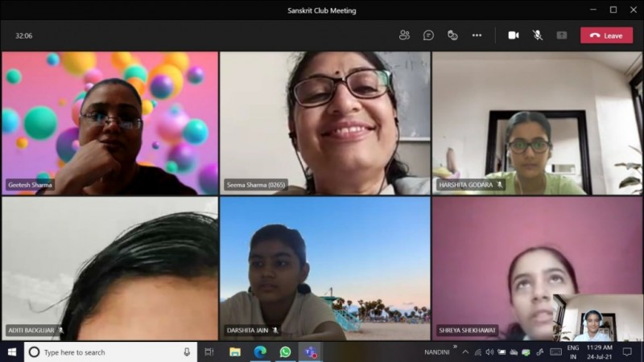Image resolution: width=644 pixels, height=362 pixels.
Task: Open More actions ellipsis menu
Action: tap(477, 35)
